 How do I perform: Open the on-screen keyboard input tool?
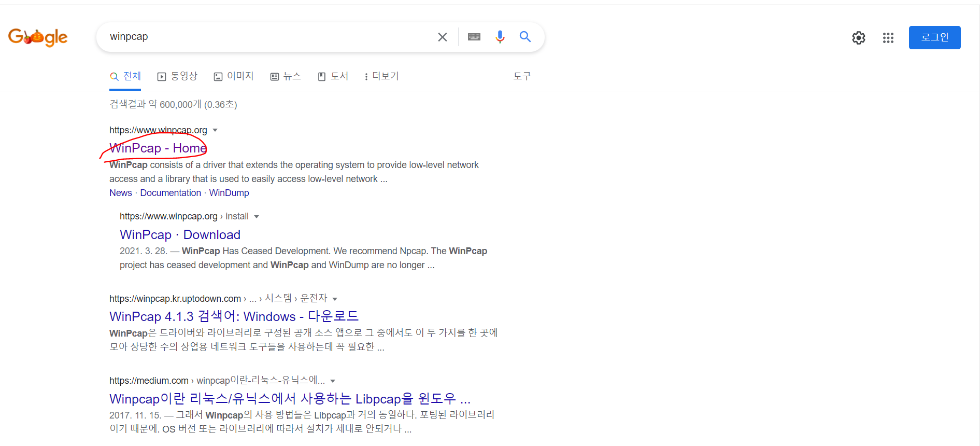(474, 37)
